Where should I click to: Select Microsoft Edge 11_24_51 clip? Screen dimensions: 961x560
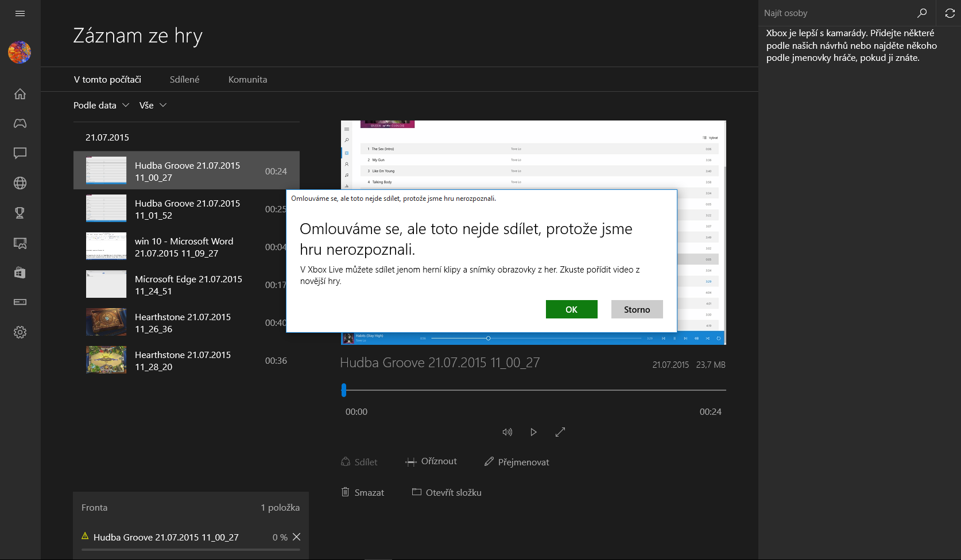point(187,284)
